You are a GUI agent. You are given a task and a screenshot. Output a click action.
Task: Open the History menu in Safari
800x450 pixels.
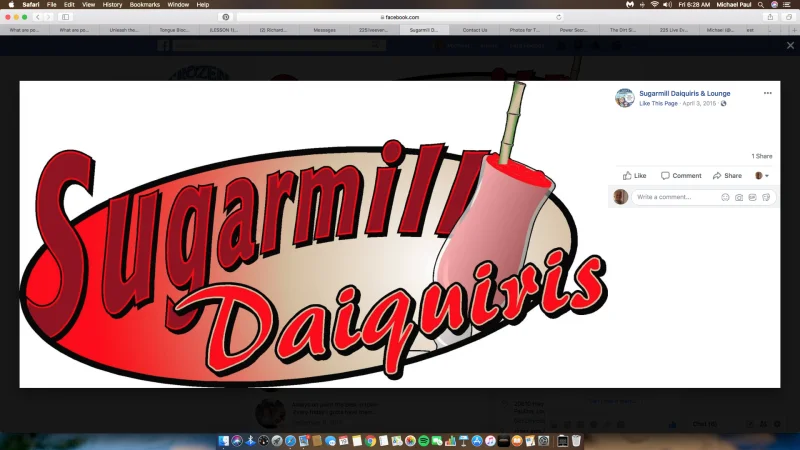112,5
